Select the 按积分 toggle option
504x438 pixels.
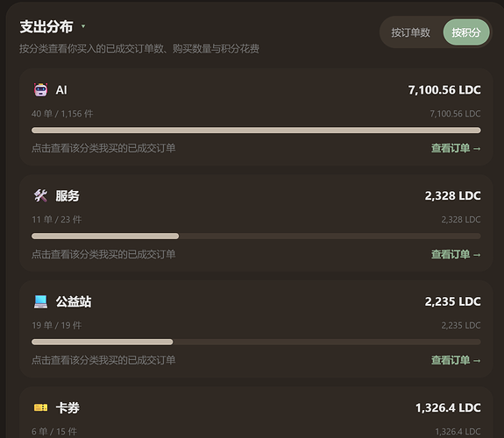point(466,32)
